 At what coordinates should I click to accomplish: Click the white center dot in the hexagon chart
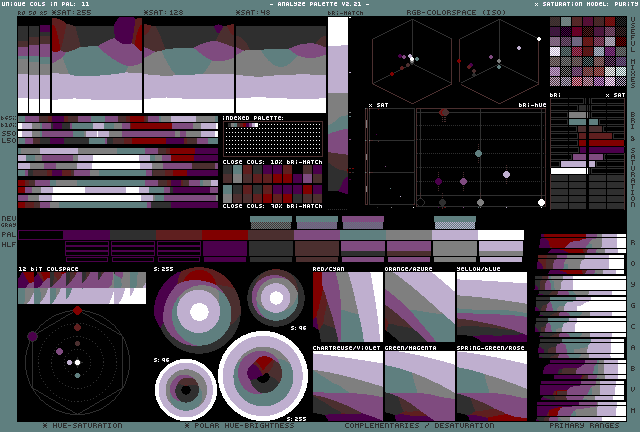(77, 363)
